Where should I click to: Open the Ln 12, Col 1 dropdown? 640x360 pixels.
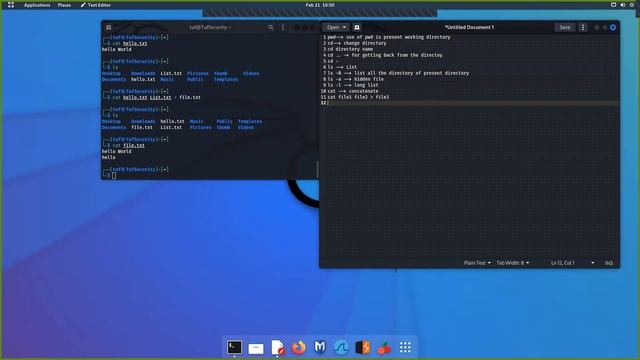[572, 263]
